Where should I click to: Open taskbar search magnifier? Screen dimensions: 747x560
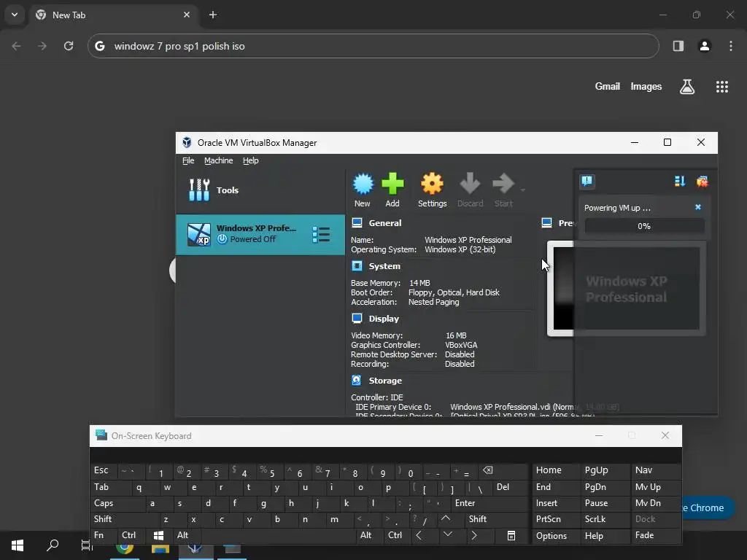(x=53, y=545)
